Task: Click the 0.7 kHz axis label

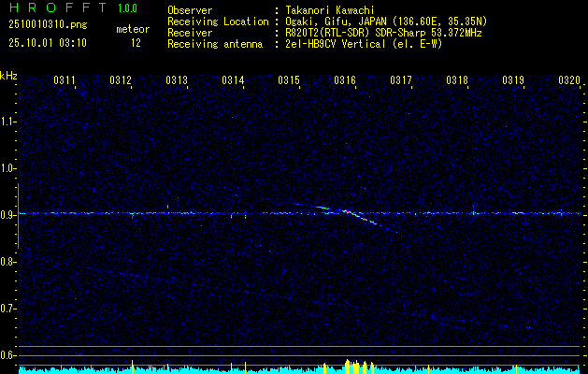Action: click(x=7, y=309)
